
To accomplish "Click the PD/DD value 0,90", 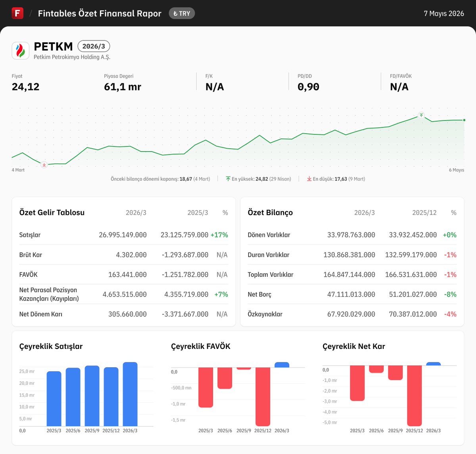I will click(308, 87).
